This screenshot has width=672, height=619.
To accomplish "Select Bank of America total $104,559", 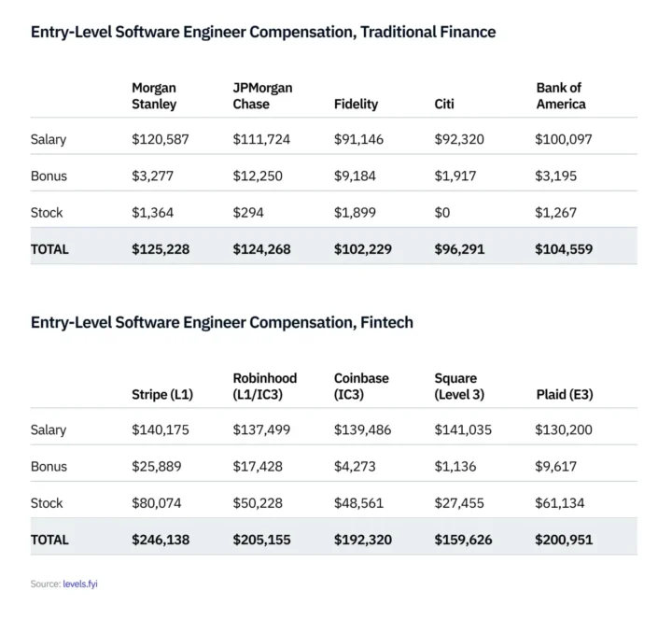I will [x=564, y=249].
